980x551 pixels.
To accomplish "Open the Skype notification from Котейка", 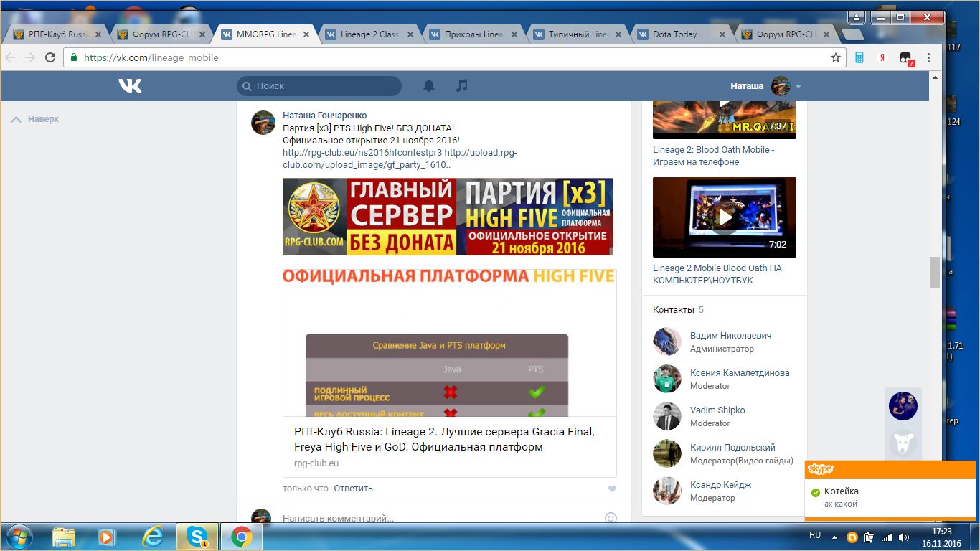I will tap(890, 489).
